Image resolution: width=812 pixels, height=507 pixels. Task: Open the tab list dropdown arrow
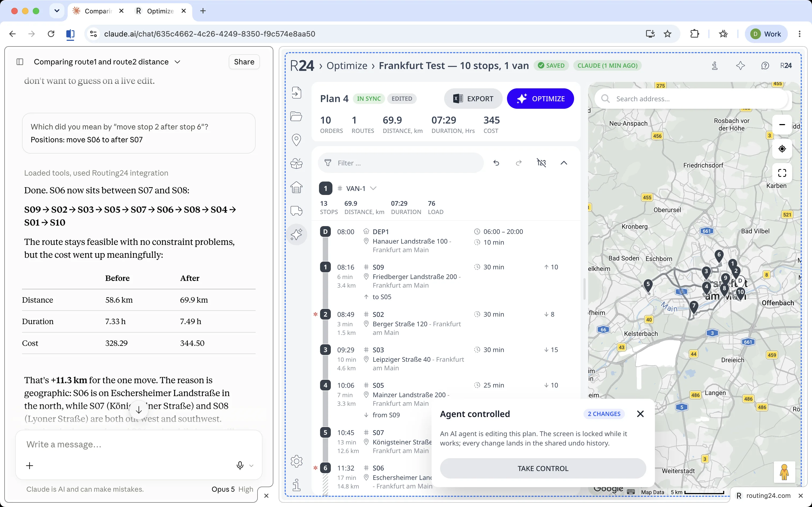(57, 11)
